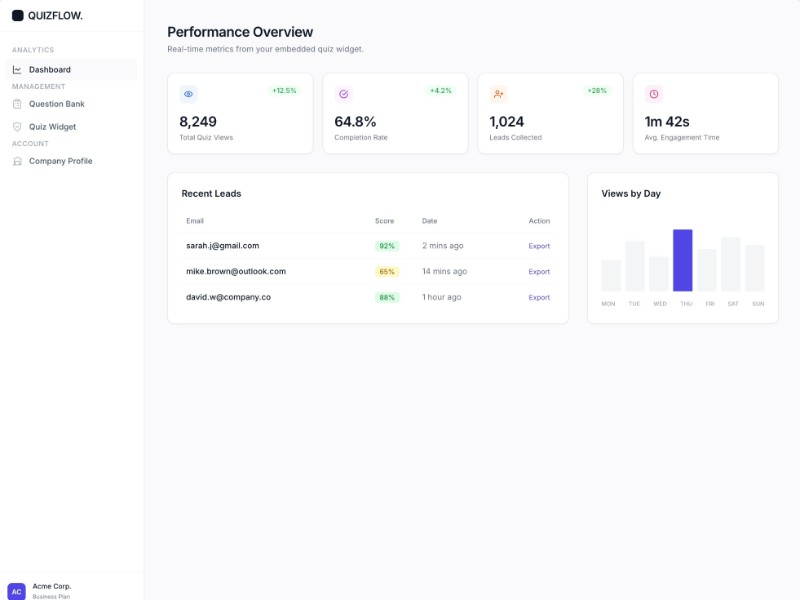This screenshot has height=600, width=800.
Task: Export the sarah.j@gmail.com lead
Action: tap(539, 246)
